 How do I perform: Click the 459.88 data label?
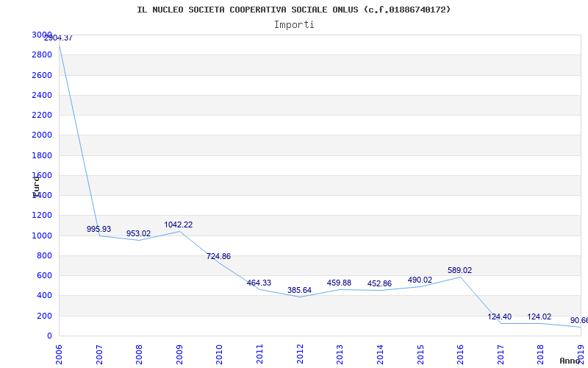coord(339,283)
